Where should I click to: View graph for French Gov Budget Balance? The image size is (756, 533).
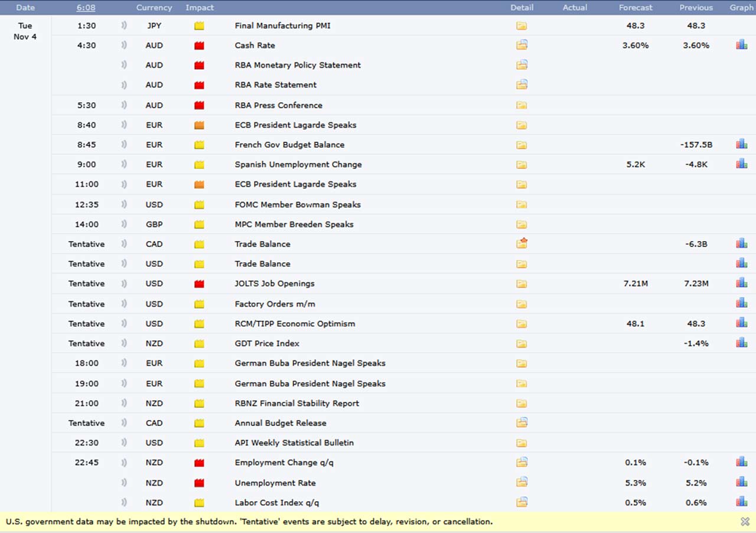click(741, 144)
